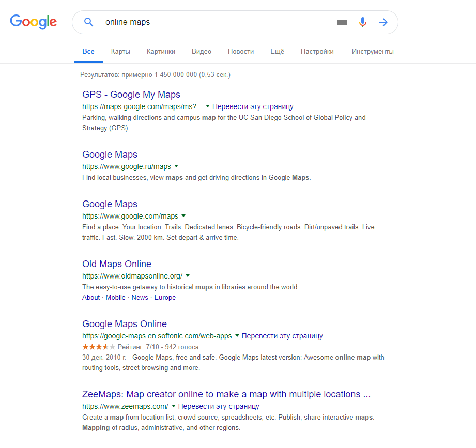Image resolution: width=476 pixels, height=448 pixels.
Task: Click the magnifying glass search icon
Action: (88, 22)
